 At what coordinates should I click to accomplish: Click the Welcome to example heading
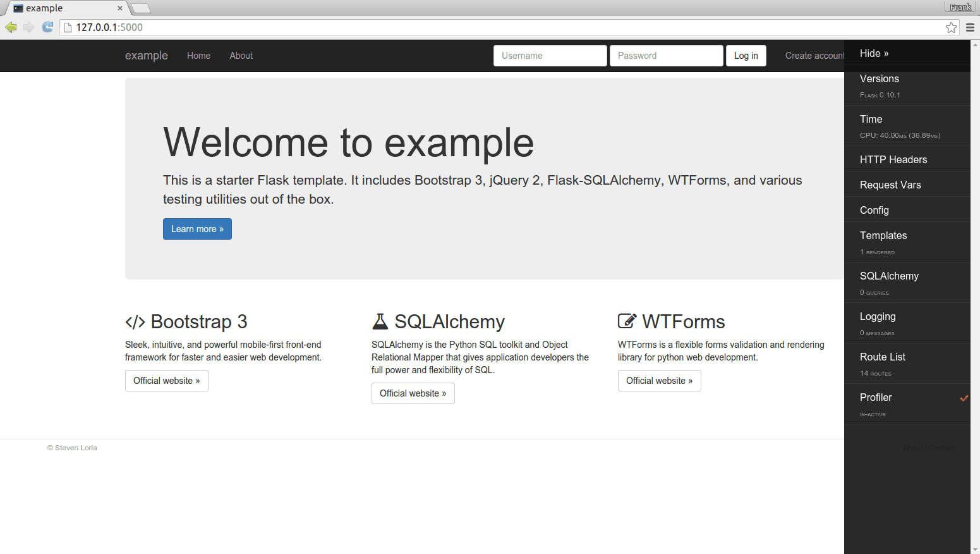click(x=349, y=142)
